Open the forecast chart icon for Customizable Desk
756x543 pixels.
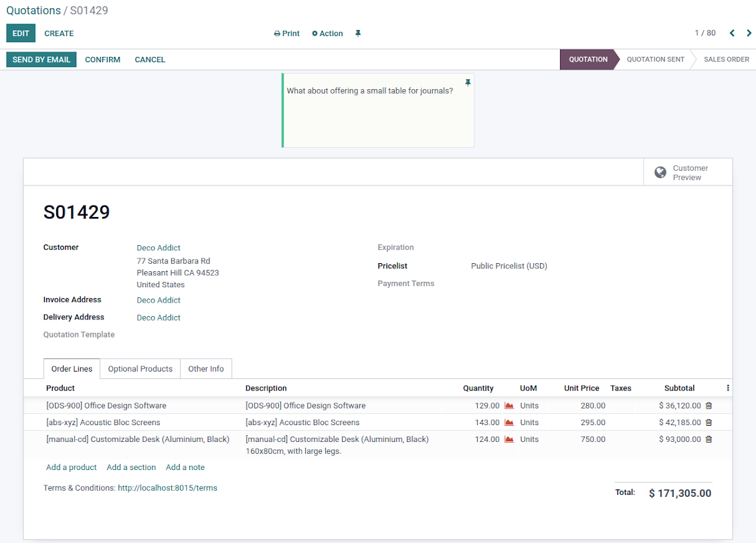tap(509, 439)
